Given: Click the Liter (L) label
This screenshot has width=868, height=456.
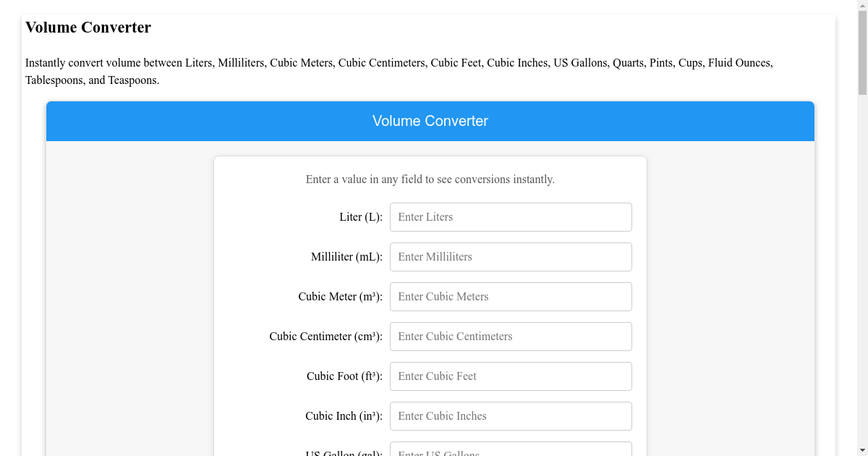Looking at the screenshot, I should (x=359, y=216).
